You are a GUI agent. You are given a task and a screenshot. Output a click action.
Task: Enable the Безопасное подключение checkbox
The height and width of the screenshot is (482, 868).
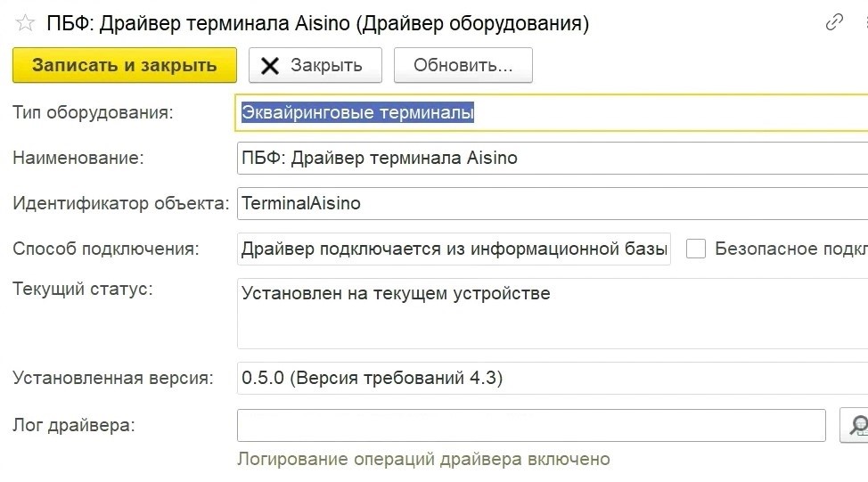click(696, 249)
